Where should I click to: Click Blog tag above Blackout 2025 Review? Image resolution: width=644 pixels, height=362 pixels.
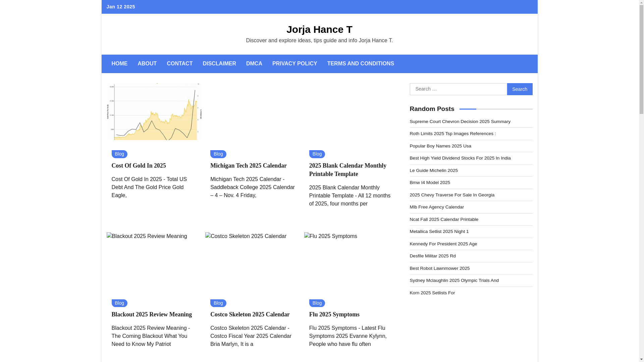click(119, 303)
